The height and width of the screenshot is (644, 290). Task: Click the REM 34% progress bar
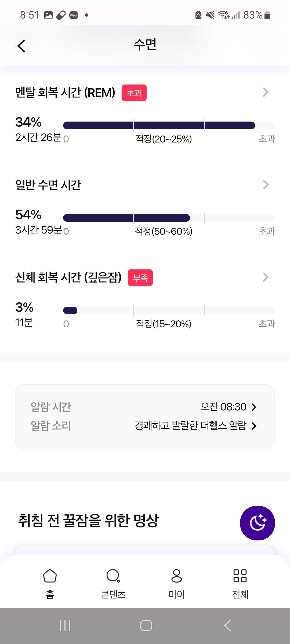coord(169,125)
